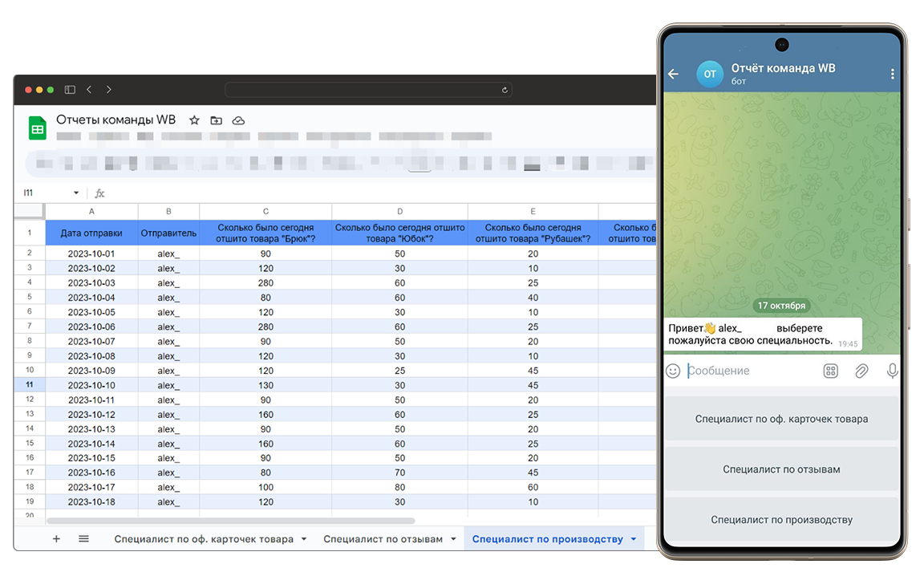Open dropdown arrow of Специалист по отзывам tab
Image resolution: width=924 pixels, height=568 pixels.
pyautogui.click(x=454, y=539)
